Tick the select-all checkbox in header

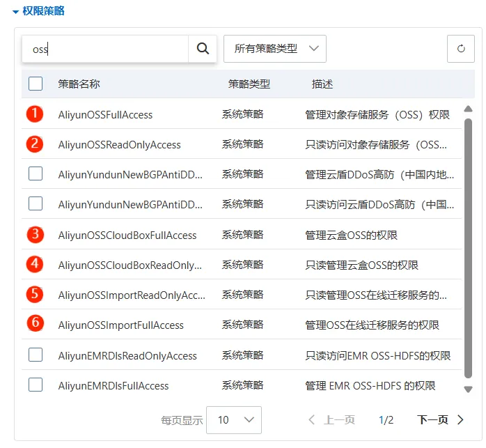coord(36,84)
